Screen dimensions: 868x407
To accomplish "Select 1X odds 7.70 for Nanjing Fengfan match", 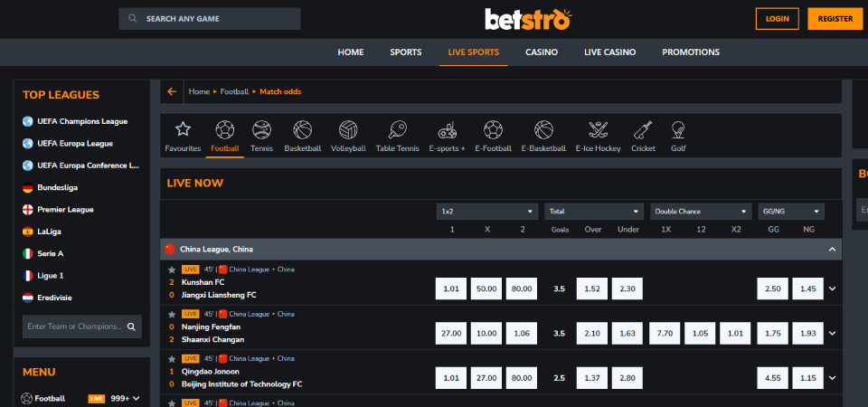I will (665, 334).
